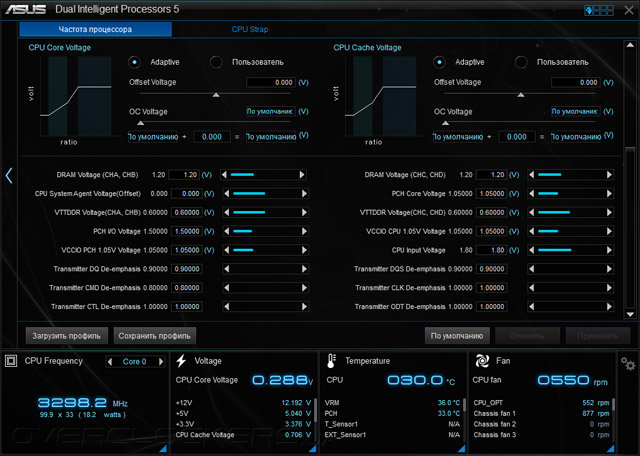
Task: Click CPU Input Voltage value field
Action: 492,250
